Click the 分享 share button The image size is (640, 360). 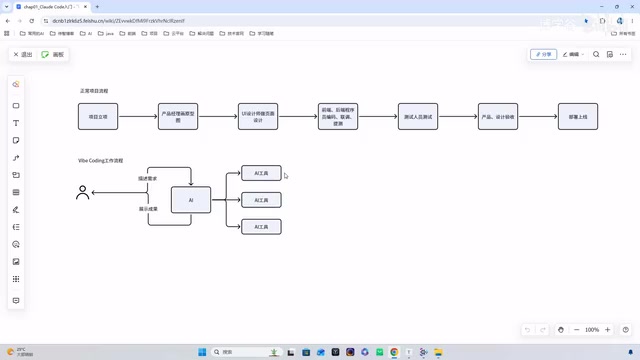pos(543,54)
